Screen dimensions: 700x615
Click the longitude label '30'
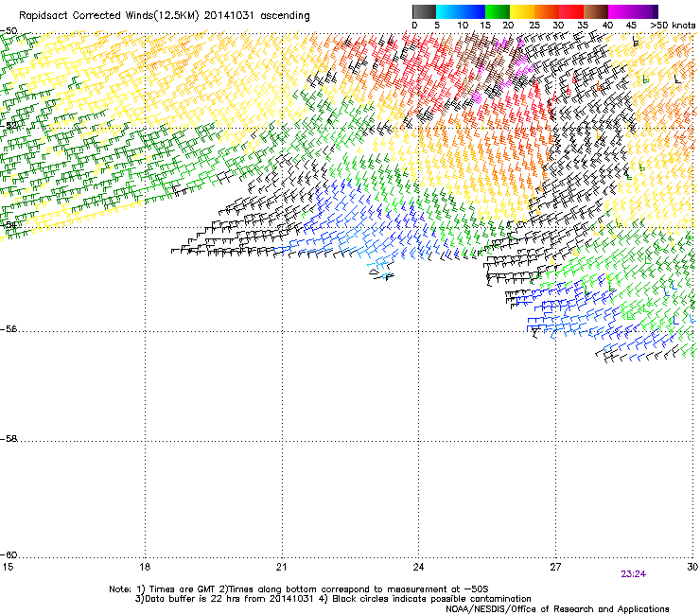click(x=692, y=567)
